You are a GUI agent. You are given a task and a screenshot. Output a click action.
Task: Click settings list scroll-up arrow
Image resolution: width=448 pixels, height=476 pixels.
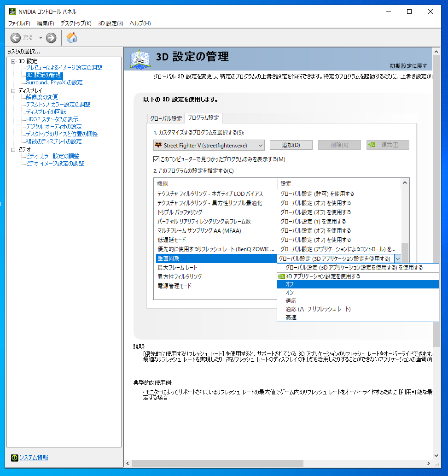point(405,183)
